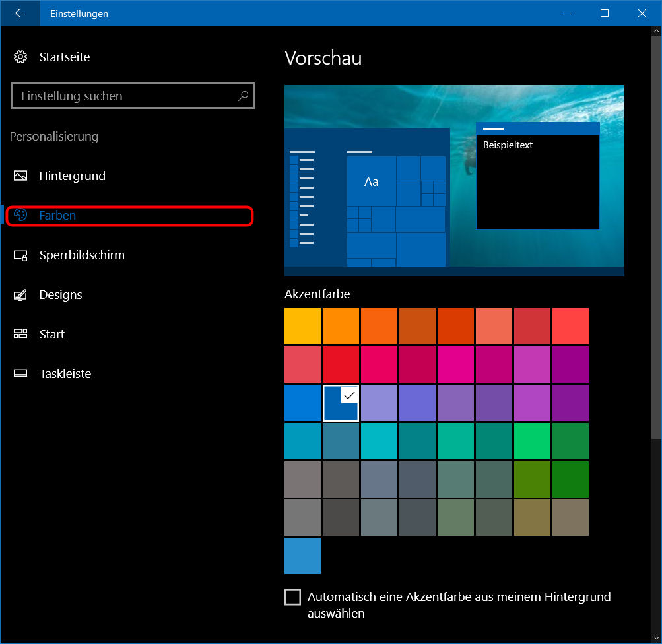Click the Start tiles icon
662x644 pixels.
click(20, 335)
